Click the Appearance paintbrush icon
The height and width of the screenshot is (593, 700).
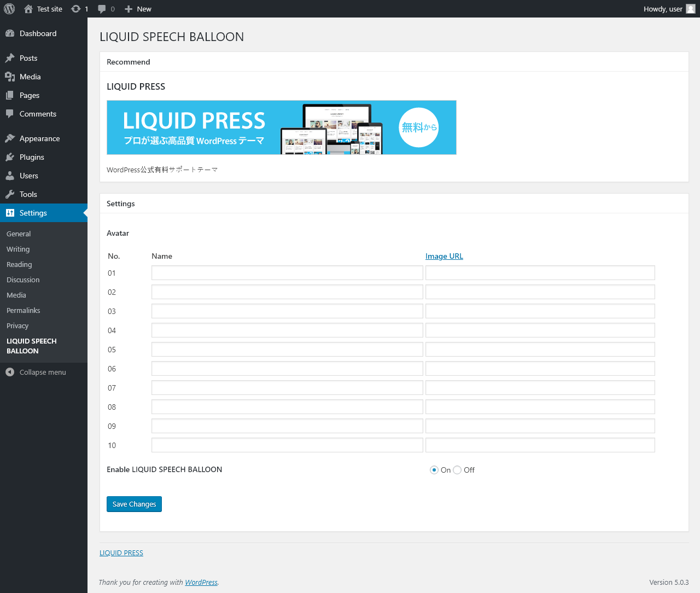click(x=10, y=138)
